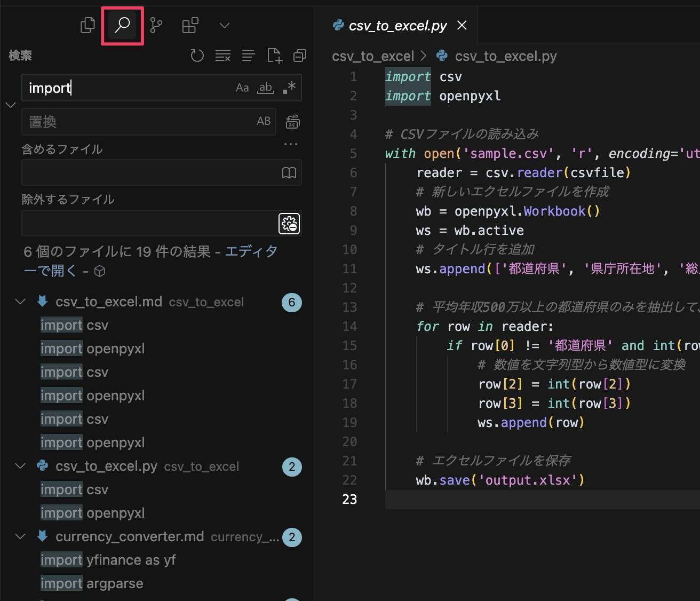Collapse the replace row toggle arrow

pos(11,105)
